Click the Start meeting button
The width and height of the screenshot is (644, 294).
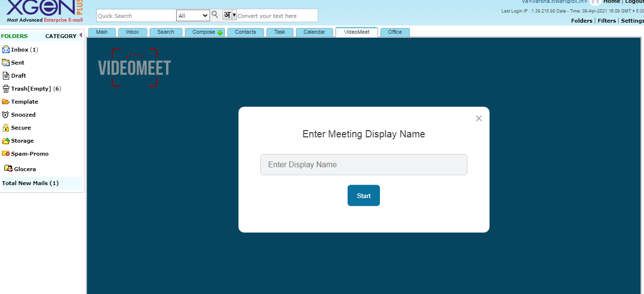(x=364, y=195)
